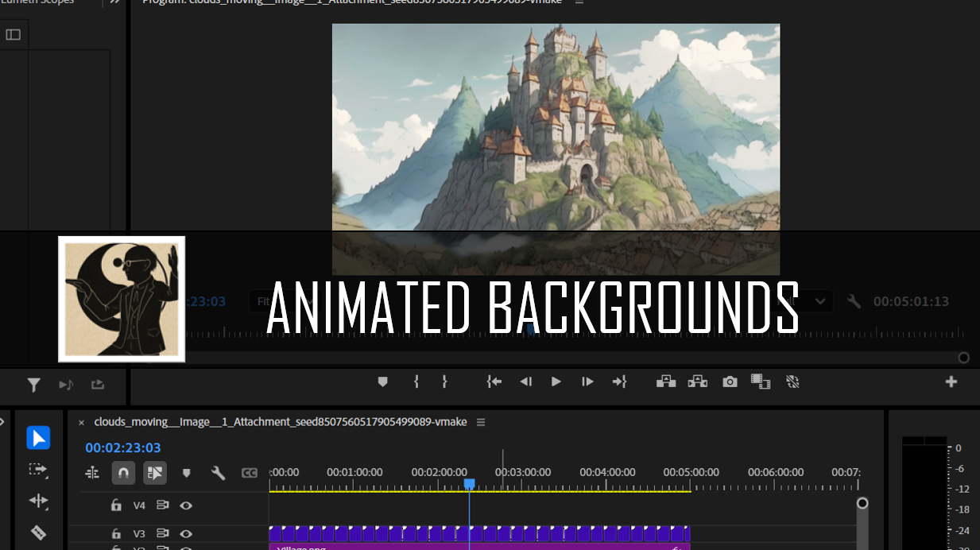Select the Razor tool
980x550 pixels.
38,532
